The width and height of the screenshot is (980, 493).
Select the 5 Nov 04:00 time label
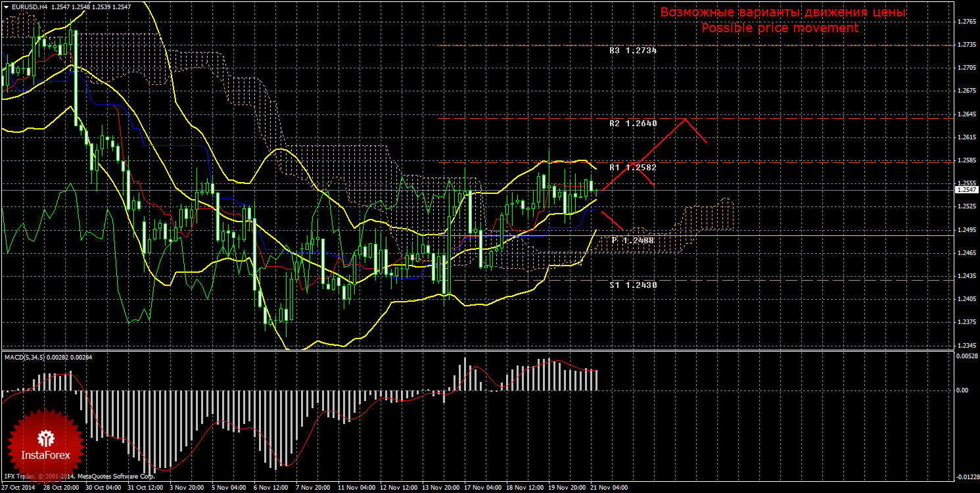[x=230, y=488]
